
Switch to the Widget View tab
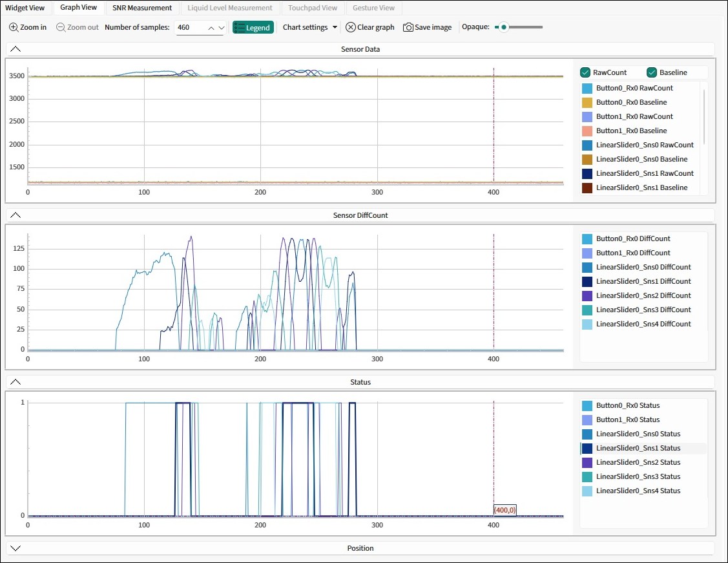pos(25,8)
